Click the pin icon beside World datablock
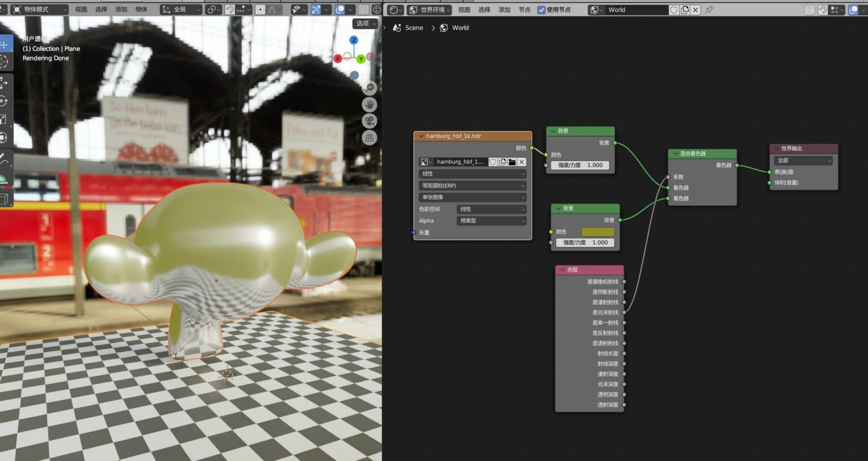 pos(709,10)
